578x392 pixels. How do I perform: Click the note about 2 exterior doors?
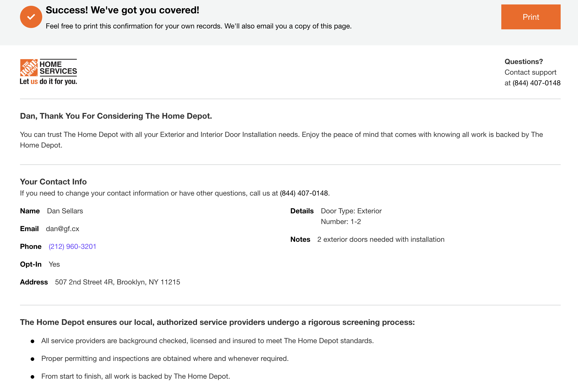[x=381, y=239]
